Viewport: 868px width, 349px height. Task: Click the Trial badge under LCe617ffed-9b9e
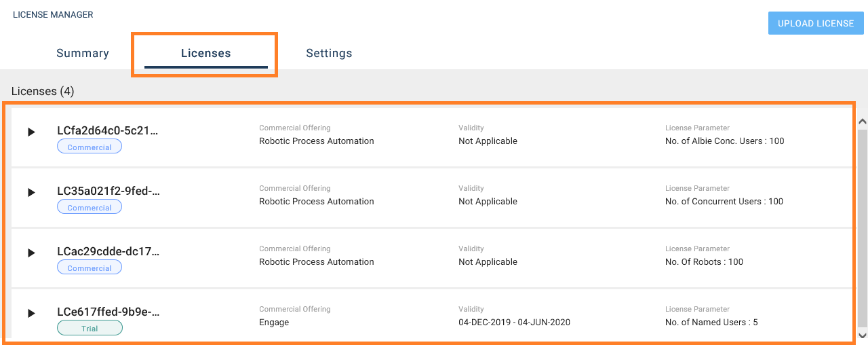click(x=90, y=328)
